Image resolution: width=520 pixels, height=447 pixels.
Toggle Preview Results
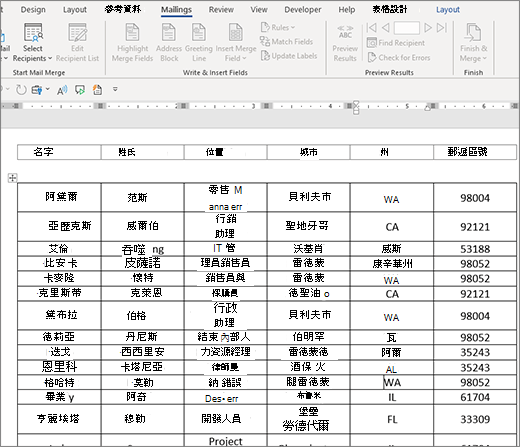345,43
